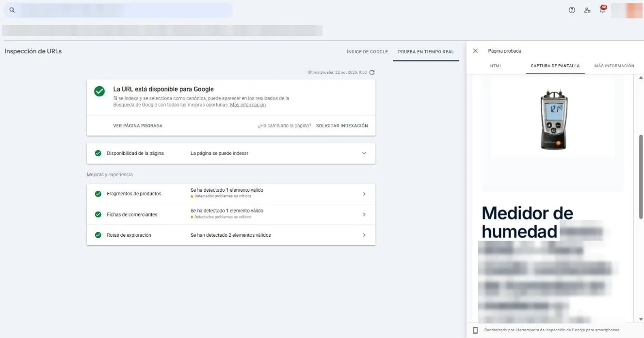Image resolution: width=644 pixels, height=338 pixels.
Task: Click green check beside Fragmentos de productos
Action: click(98, 194)
